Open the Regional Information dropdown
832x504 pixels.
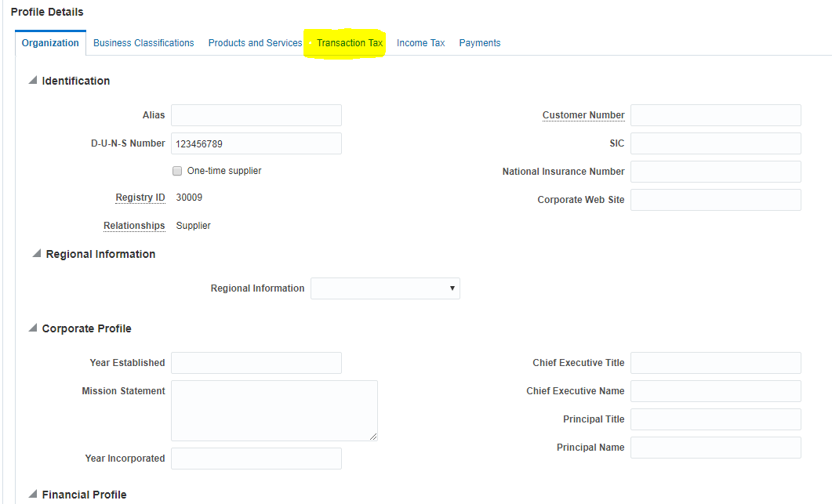pyautogui.click(x=452, y=288)
